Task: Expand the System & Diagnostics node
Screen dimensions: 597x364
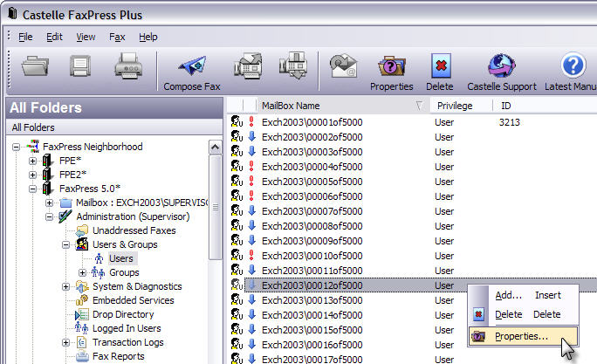Action: tap(66, 286)
